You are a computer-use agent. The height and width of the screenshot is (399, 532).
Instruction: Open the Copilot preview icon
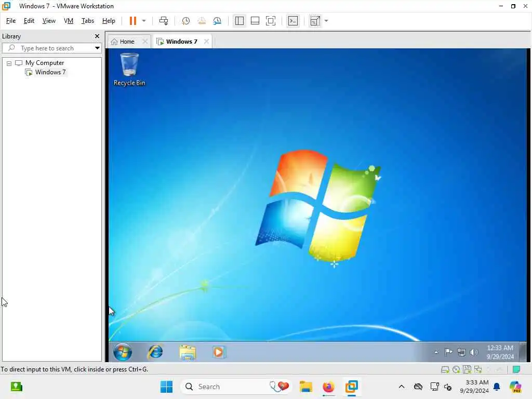point(515,387)
